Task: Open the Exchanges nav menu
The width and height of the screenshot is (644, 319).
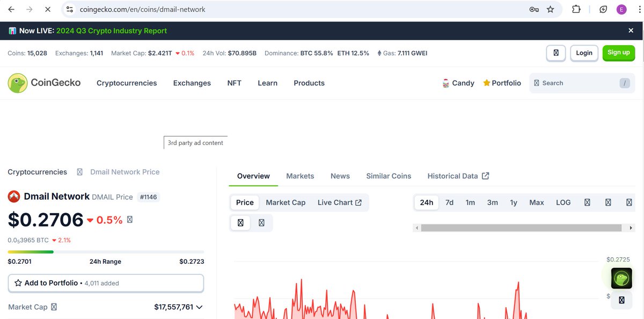Action: (192, 83)
